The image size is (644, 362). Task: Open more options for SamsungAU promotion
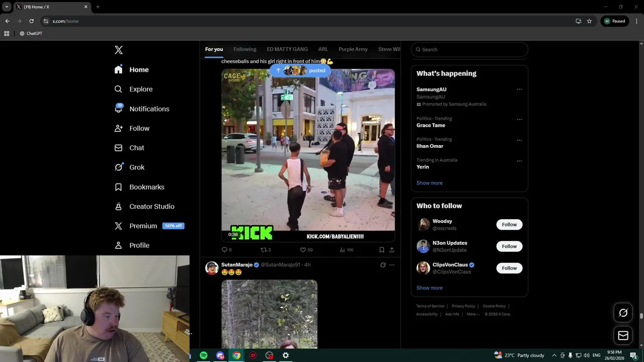(519, 89)
